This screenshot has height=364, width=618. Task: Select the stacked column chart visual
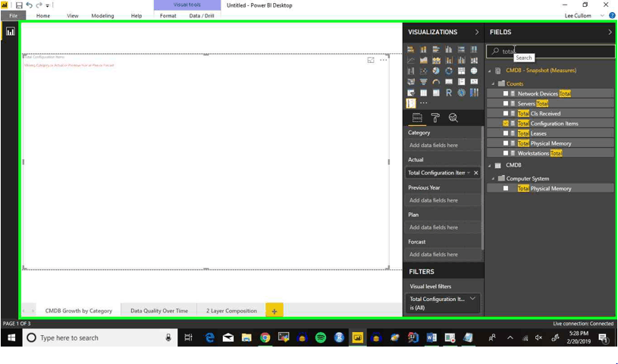pos(423,49)
